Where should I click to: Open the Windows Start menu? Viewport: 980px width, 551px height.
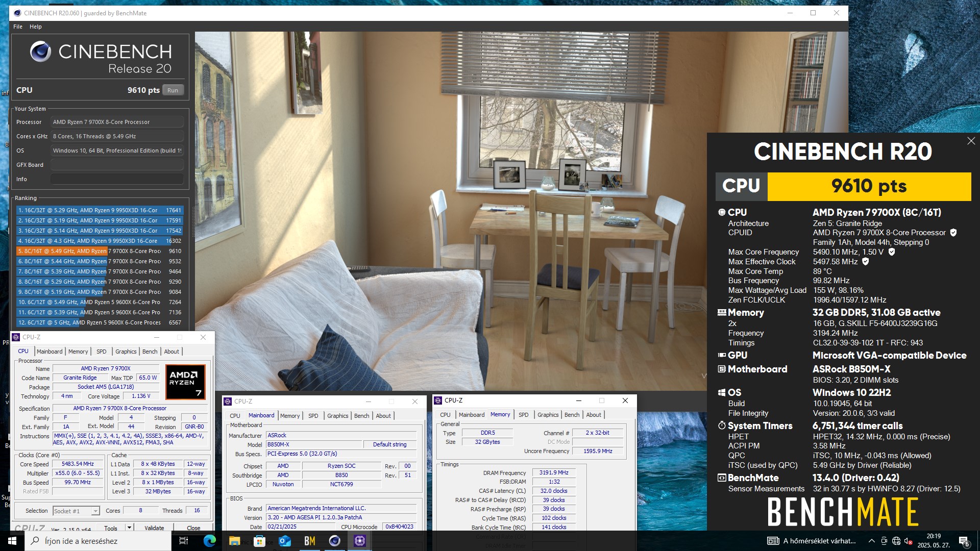(12, 541)
